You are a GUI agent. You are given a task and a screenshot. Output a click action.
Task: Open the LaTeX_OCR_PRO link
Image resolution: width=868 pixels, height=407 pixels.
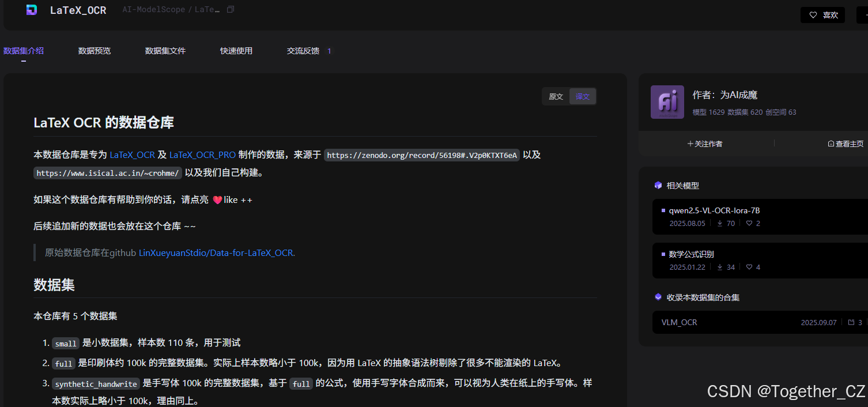click(202, 154)
